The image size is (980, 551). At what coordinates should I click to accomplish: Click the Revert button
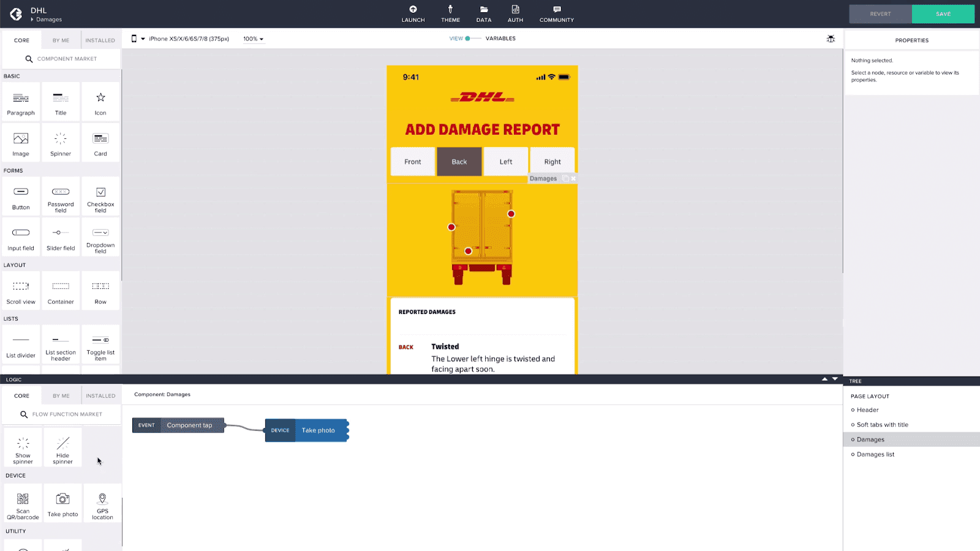(x=880, y=14)
